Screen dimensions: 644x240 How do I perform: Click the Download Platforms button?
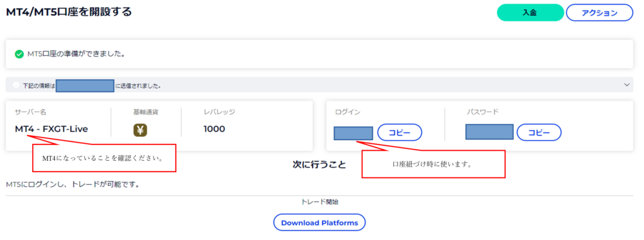click(x=319, y=223)
